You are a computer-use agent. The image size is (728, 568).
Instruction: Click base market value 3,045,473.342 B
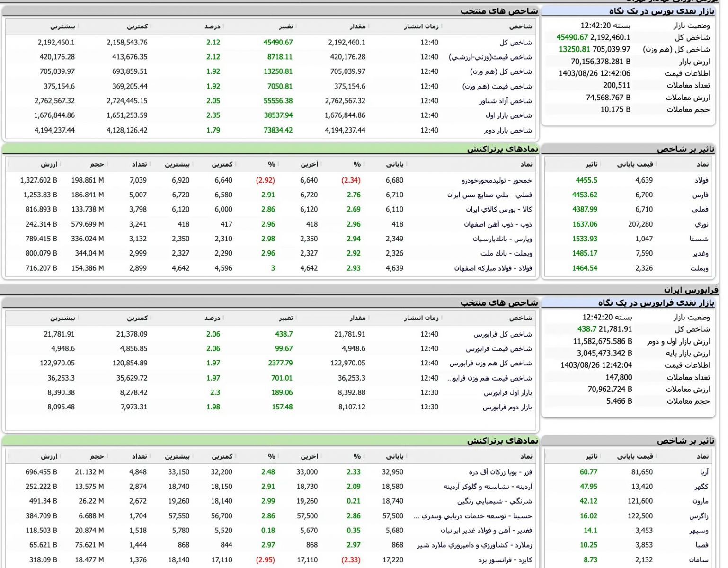click(604, 353)
